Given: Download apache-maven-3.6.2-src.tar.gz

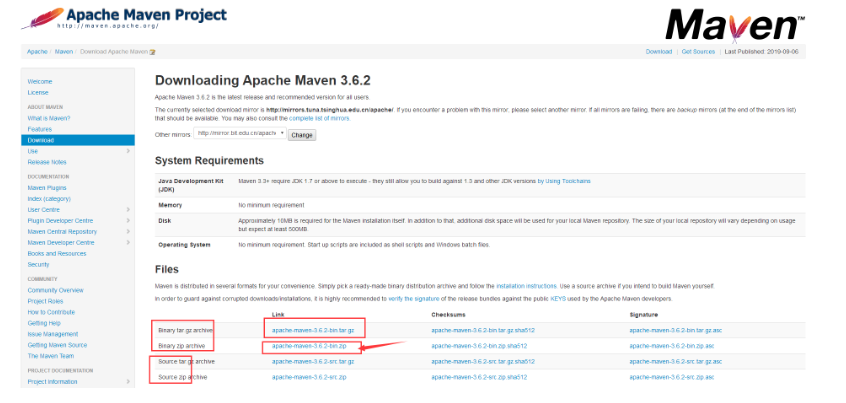Looking at the screenshot, I should point(313,361).
